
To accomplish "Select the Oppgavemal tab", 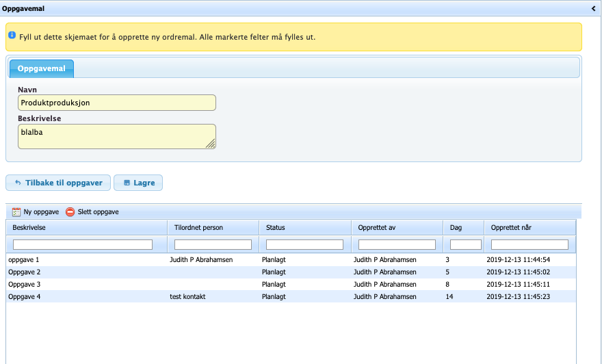I will pyautogui.click(x=42, y=69).
